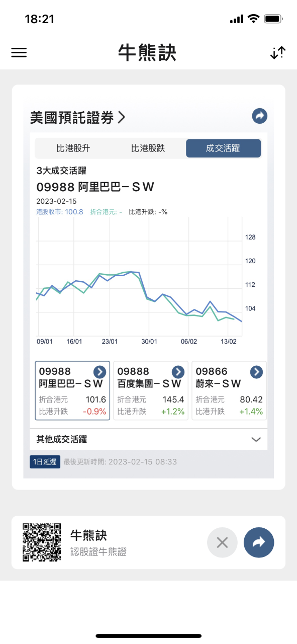
Task: Share the 美國預託證券 card
Action: (x=260, y=116)
